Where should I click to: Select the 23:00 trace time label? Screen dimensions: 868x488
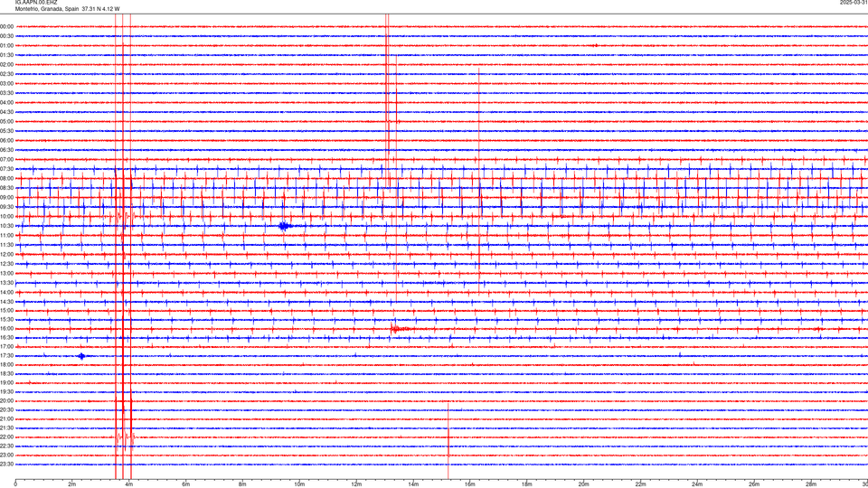tap(7, 455)
